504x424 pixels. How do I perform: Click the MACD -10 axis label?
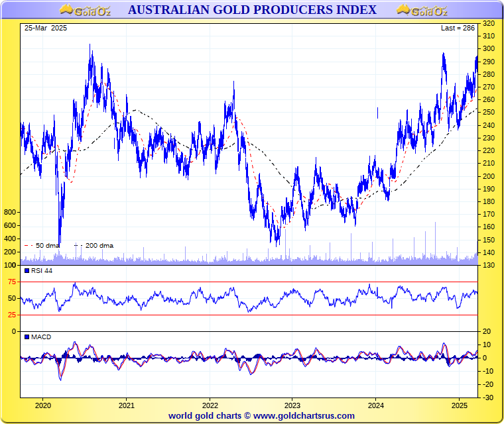tap(488, 371)
